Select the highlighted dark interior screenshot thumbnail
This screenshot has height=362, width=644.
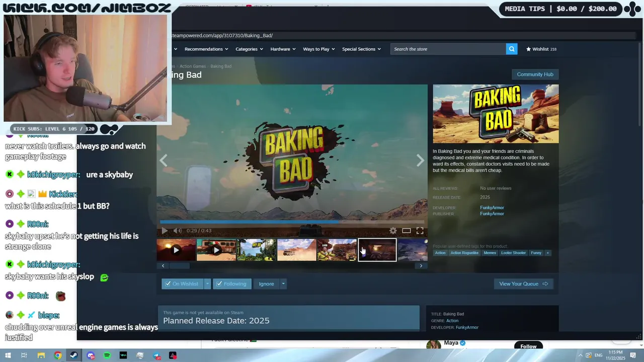pyautogui.click(x=377, y=250)
